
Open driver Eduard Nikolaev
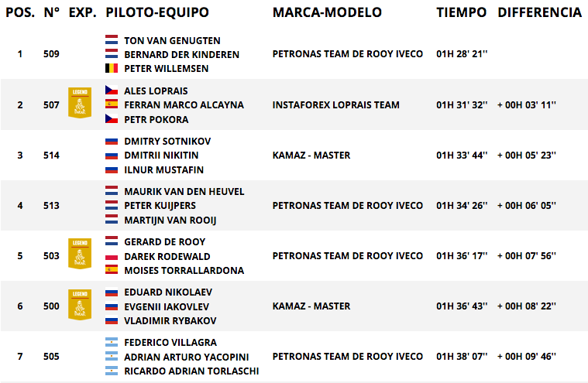[168, 292]
